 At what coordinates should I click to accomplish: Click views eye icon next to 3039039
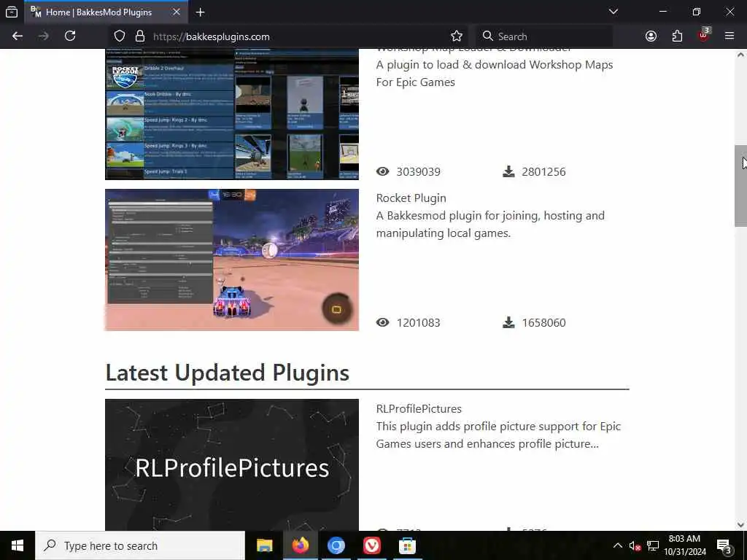382,171
